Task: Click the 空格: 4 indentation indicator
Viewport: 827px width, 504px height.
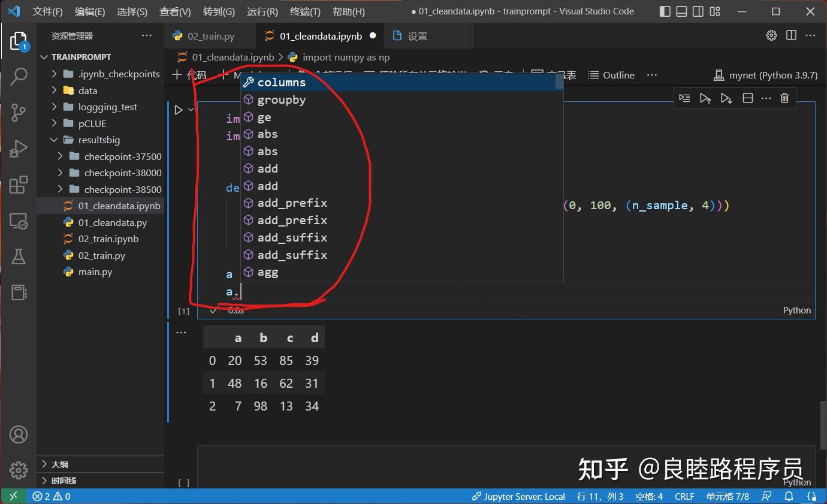Action: pos(649,496)
